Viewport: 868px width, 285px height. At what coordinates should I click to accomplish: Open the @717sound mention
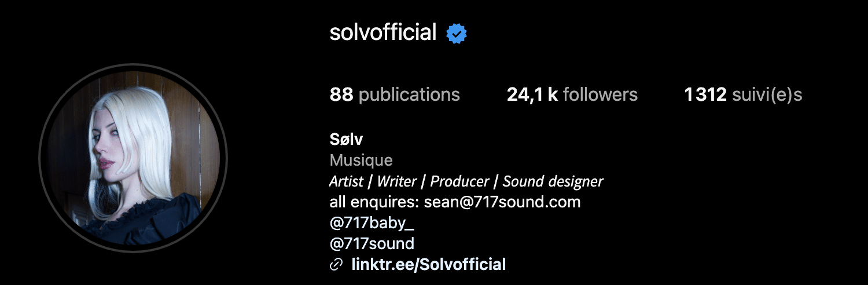[372, 244]
